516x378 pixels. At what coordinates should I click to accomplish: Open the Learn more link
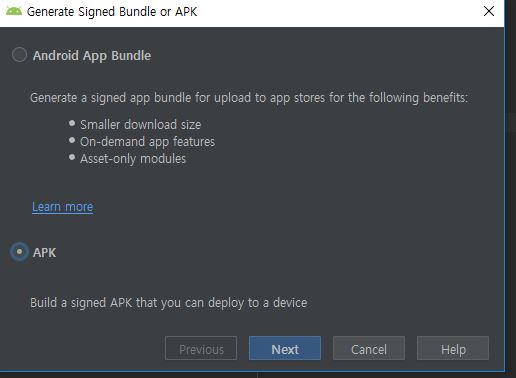tap(63, 207)
